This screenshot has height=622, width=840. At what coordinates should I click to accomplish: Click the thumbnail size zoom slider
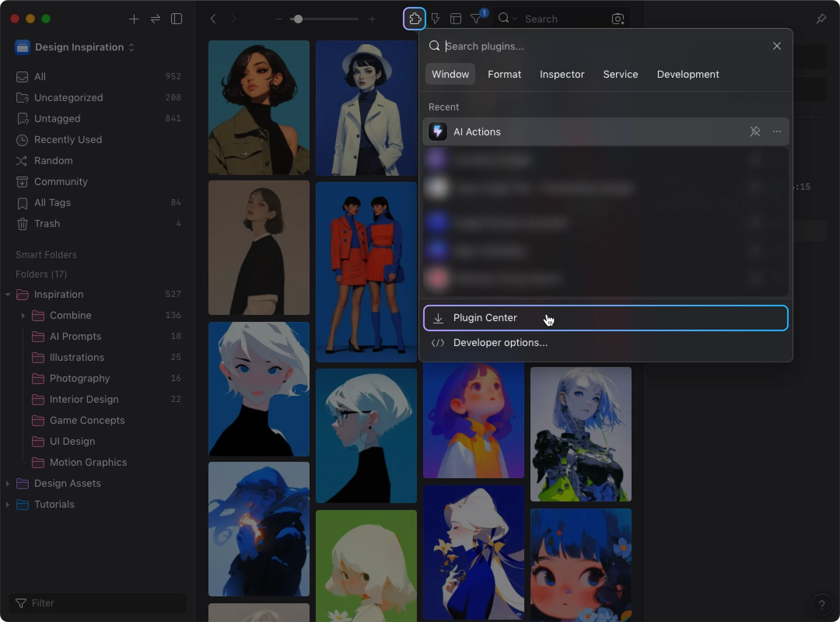pyautogui.click(x=298, y=19)
